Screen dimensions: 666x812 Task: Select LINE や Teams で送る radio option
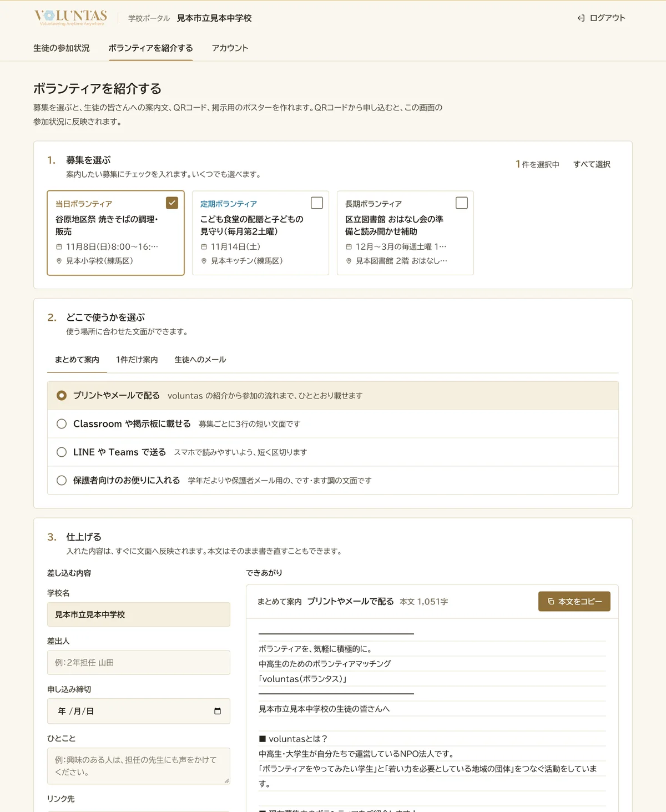(62, 452)
